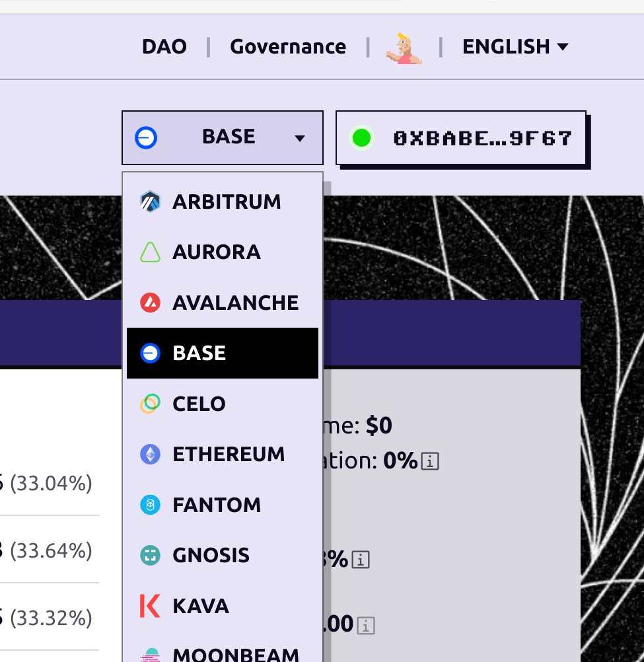Click the Moonbeam logo icon
This screenshot has height=662, width=644.
coord(150,654)
